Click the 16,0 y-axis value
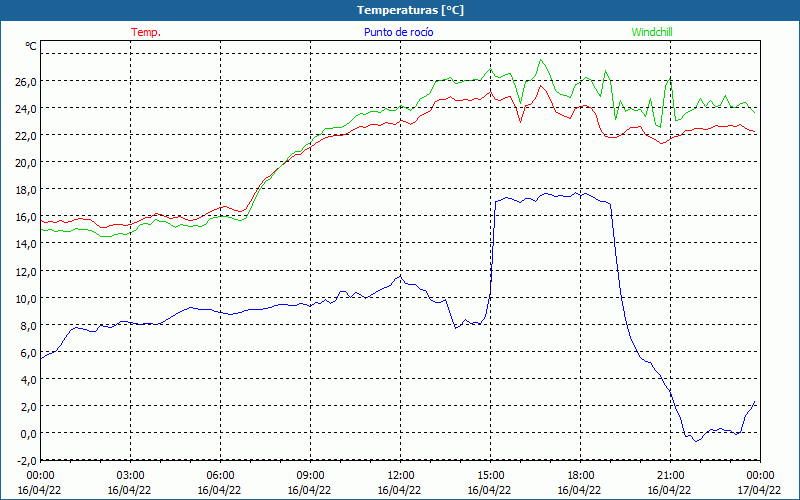Screen dimensions: 800x500 click(x=27, y=217)
